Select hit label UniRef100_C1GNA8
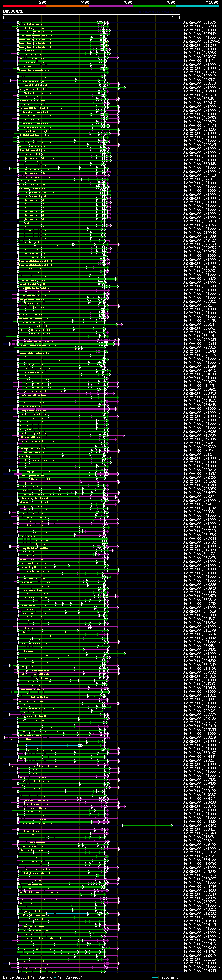 [199, 91]
